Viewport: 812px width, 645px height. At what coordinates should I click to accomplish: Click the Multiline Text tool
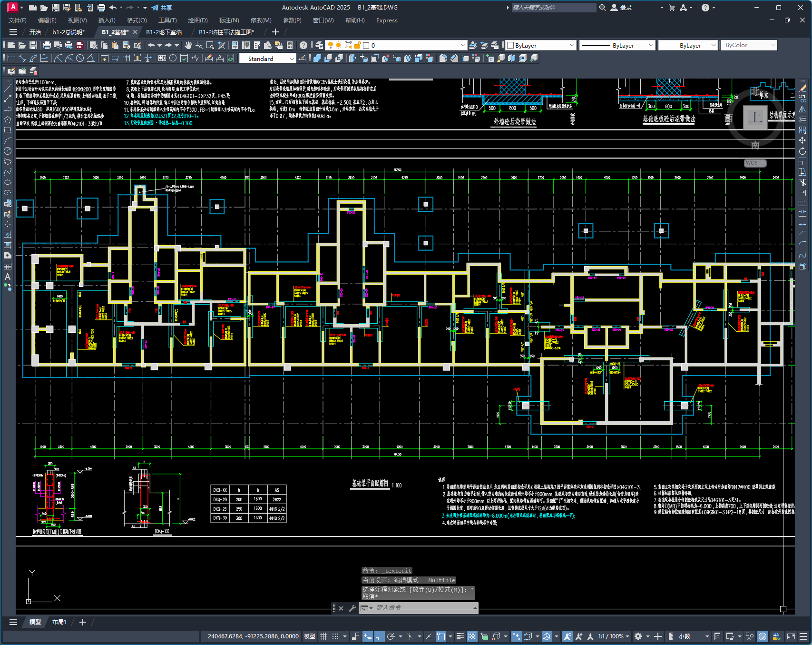pyautogui.click(x=8, y=277)
